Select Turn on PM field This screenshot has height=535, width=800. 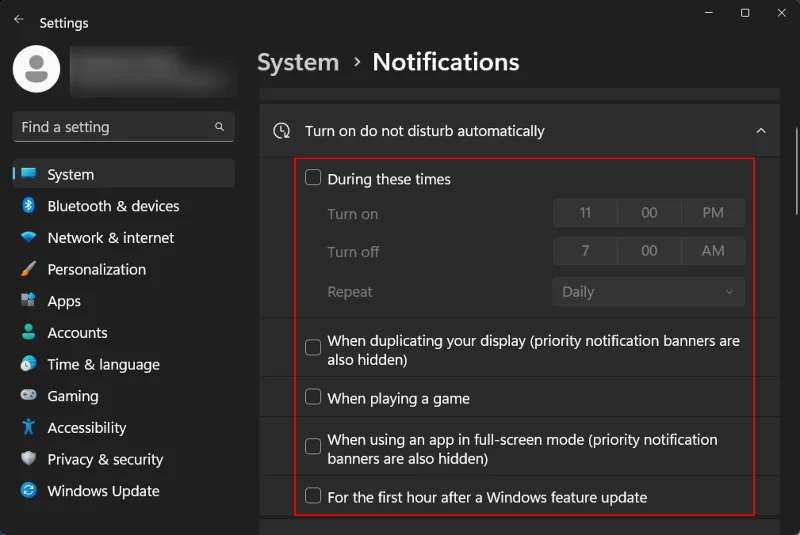point(713,213)
